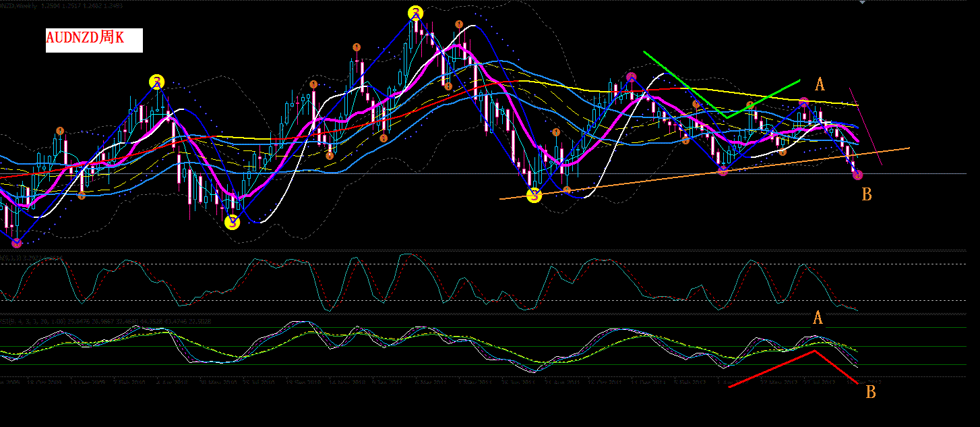Select orange B label beside latest candle

pyautogui.click(x=867, y=194)
